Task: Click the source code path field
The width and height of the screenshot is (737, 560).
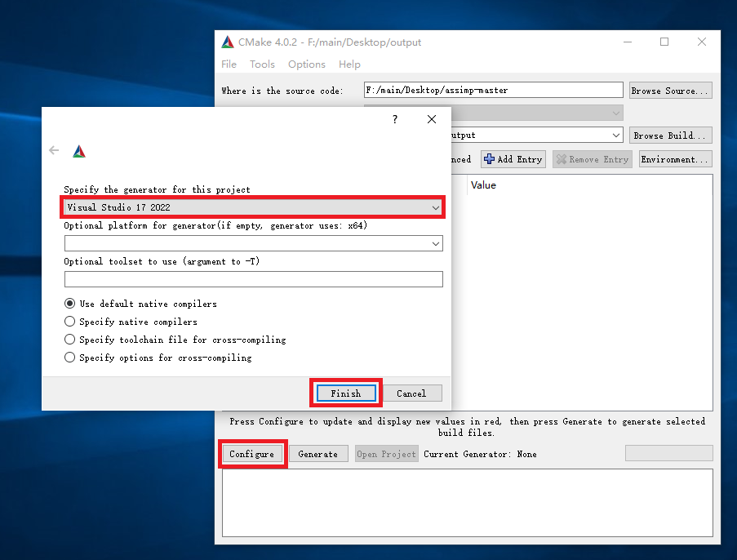Action: click(494, 90)
